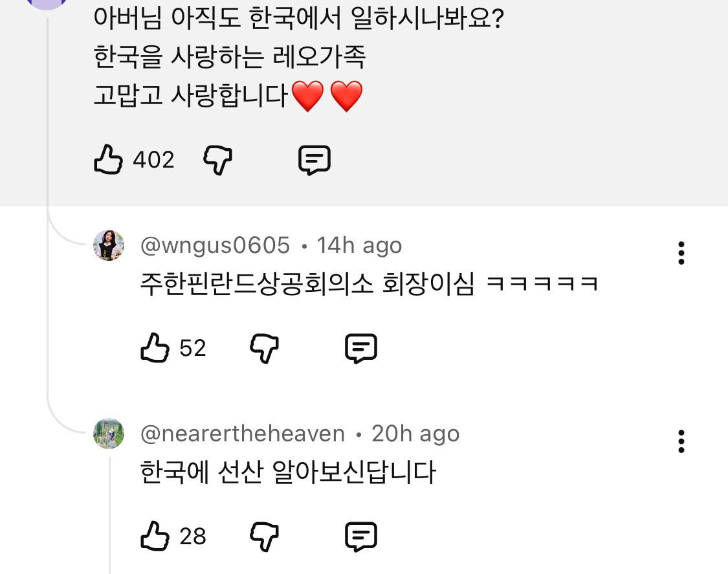Dislike the reply by @nearertheheaven
Screen dimensions: 728x574
(264, 536)
